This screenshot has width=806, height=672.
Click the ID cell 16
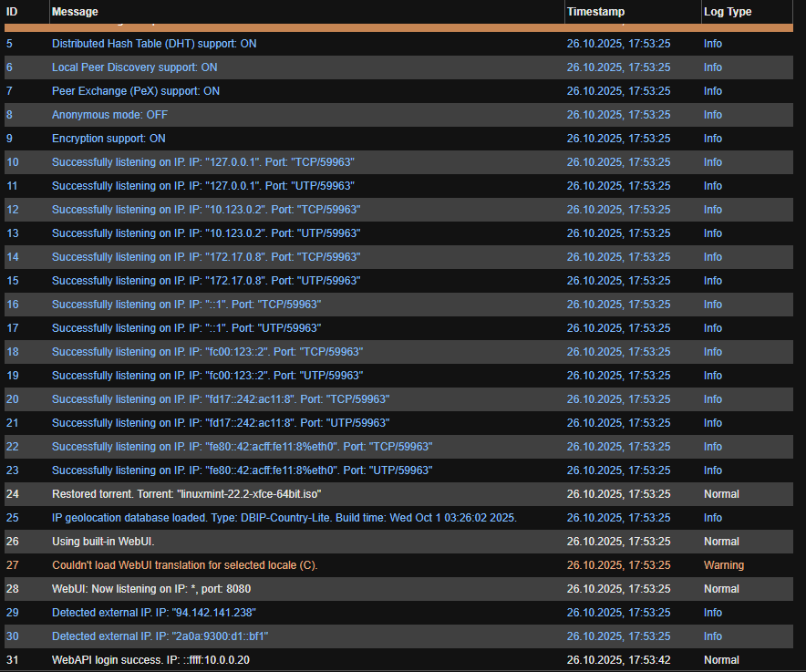(x=13, y=304)
